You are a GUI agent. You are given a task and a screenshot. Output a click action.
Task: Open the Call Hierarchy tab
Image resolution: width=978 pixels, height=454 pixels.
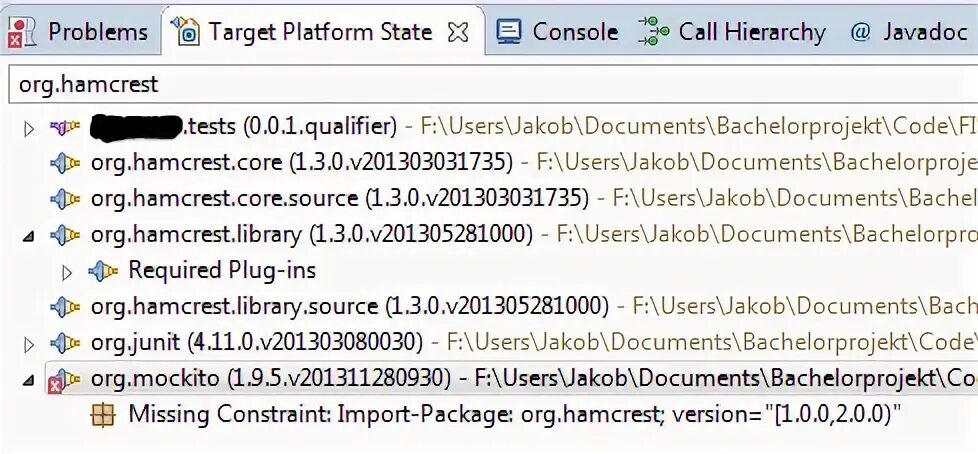[x=731, y=32]
